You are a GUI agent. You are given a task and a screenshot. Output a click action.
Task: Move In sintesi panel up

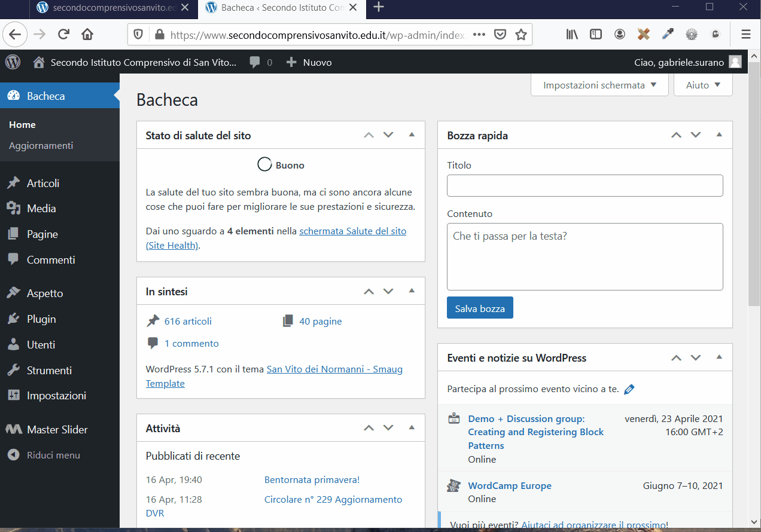pos(369,292)
